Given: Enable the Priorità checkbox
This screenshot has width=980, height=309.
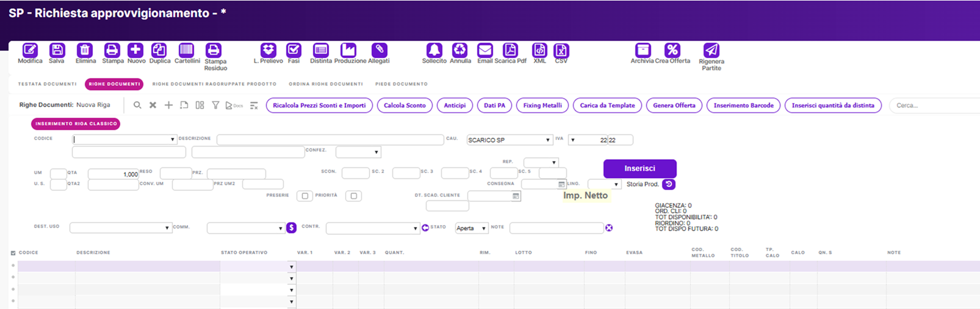Looking at the screenshot, I should coord(353,196).
